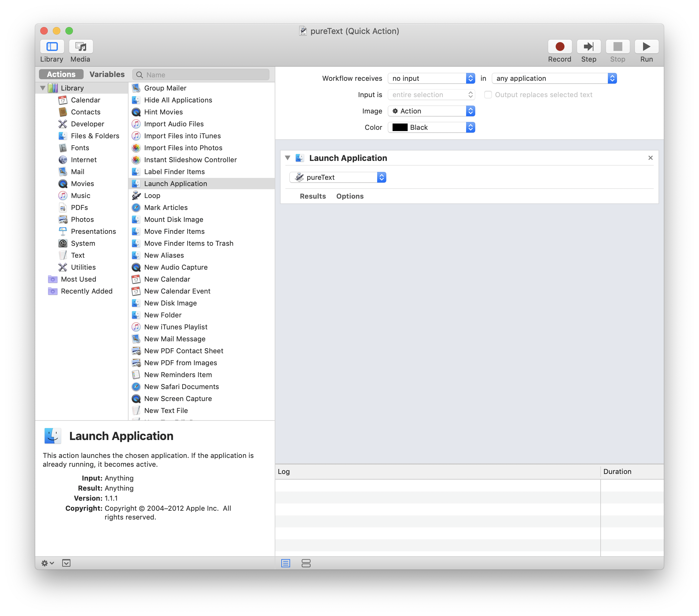The height and width of the screenshot is (616, 699).
Task: Change the Black color swatch
Action: tap(431, 127)
